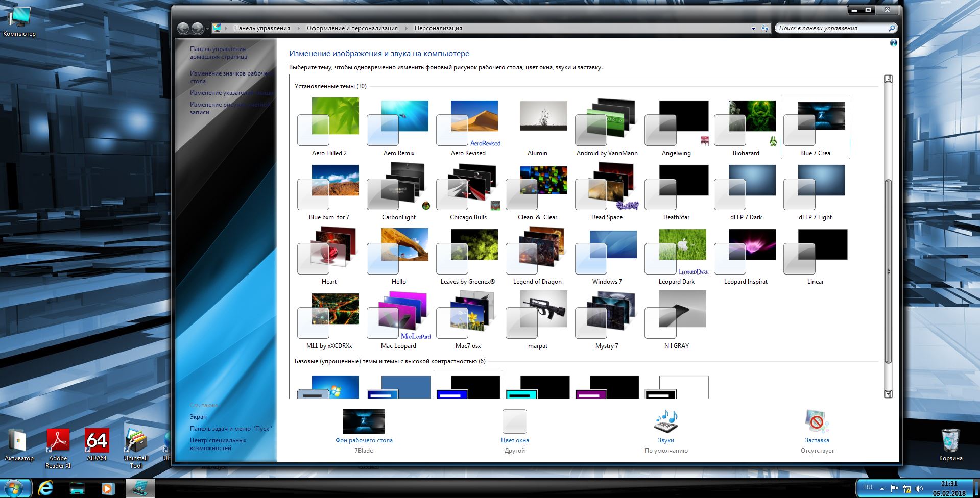Click the Personalization icon in the address bar

coord(217,28)
